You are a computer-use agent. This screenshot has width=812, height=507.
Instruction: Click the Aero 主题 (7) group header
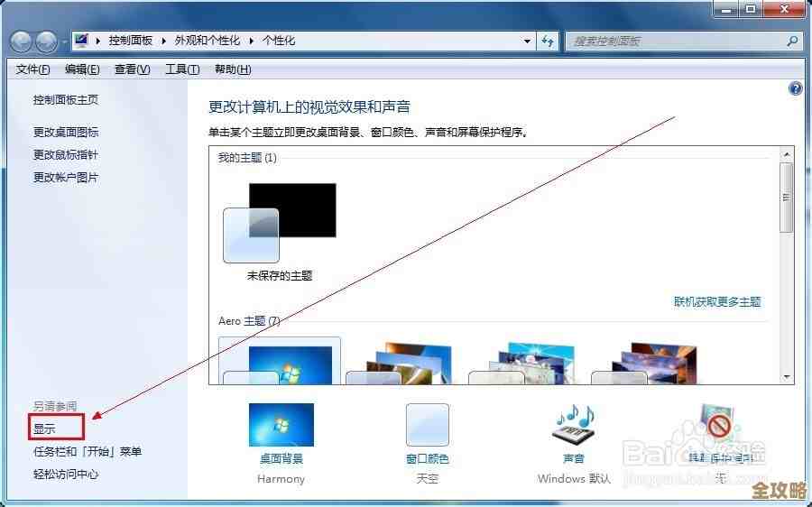pos(249,321)
